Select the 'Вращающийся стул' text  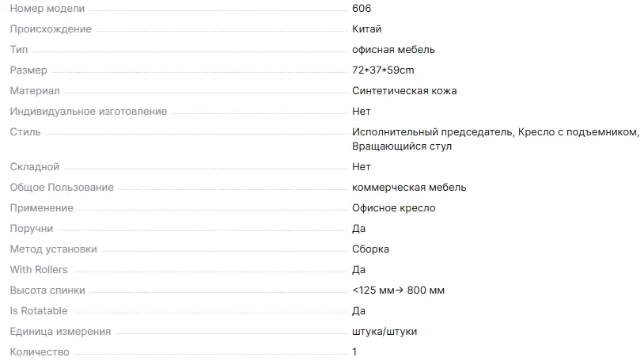(x=402, y=146)
